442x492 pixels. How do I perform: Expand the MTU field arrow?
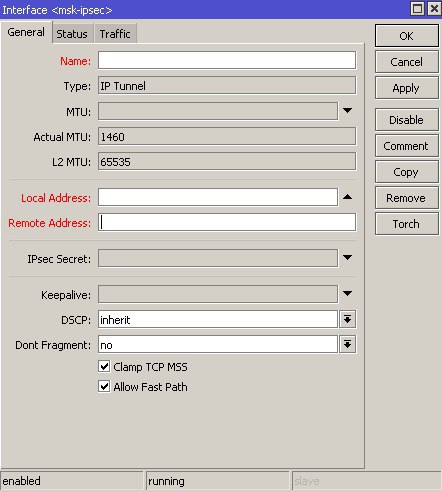point(347,110)
